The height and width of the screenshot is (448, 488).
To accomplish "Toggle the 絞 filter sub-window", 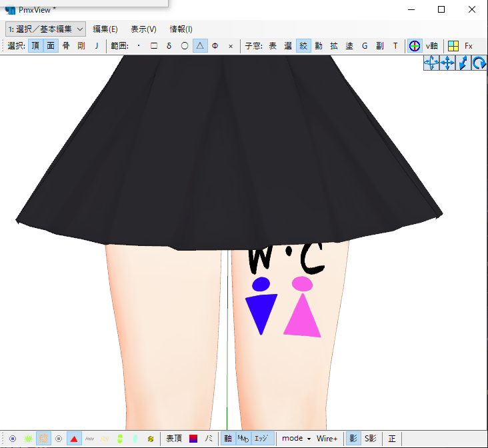I will pyautogui.click(x=303, y=46).
